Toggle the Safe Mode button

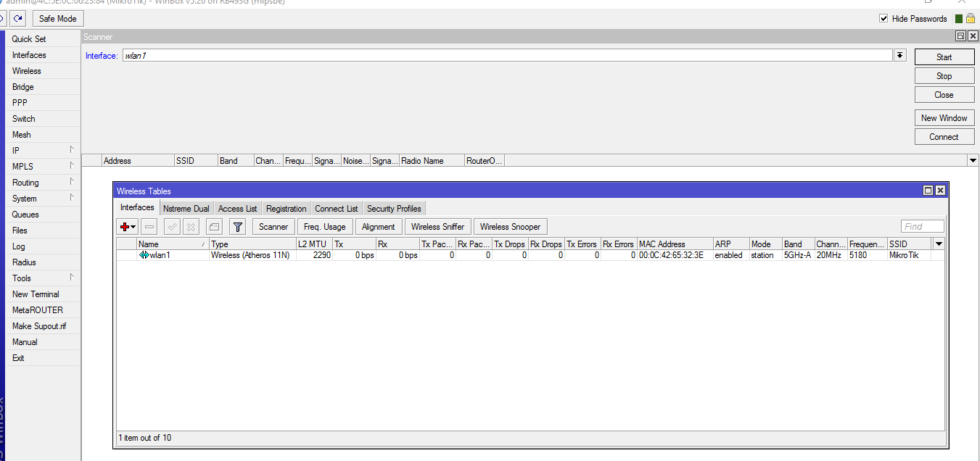click(58, 19)
